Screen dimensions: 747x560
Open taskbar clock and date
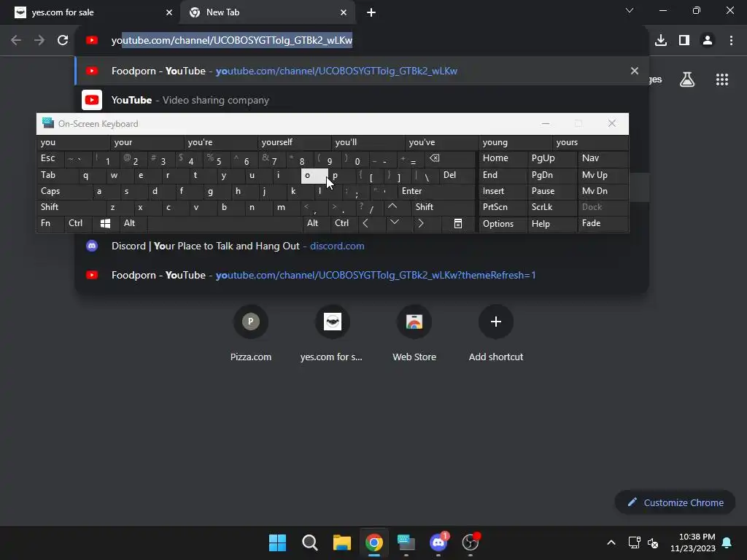click(693, 542)
